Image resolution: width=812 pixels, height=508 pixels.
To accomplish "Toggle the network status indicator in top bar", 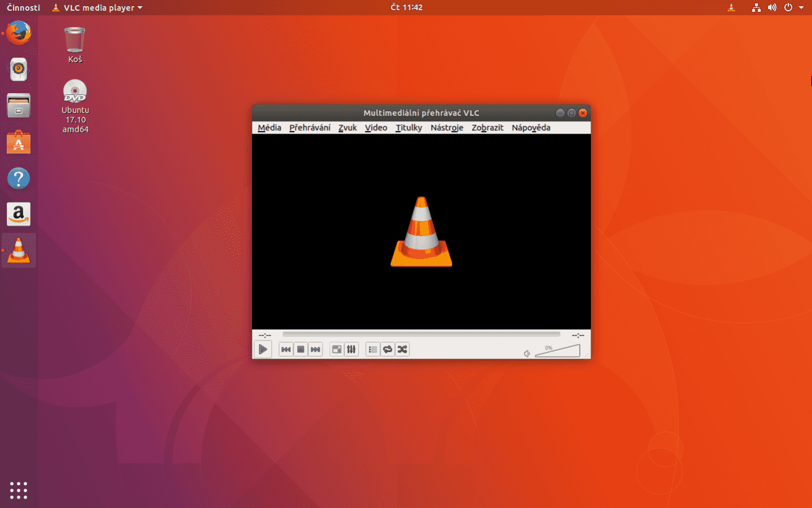I will tap(756, 7).
